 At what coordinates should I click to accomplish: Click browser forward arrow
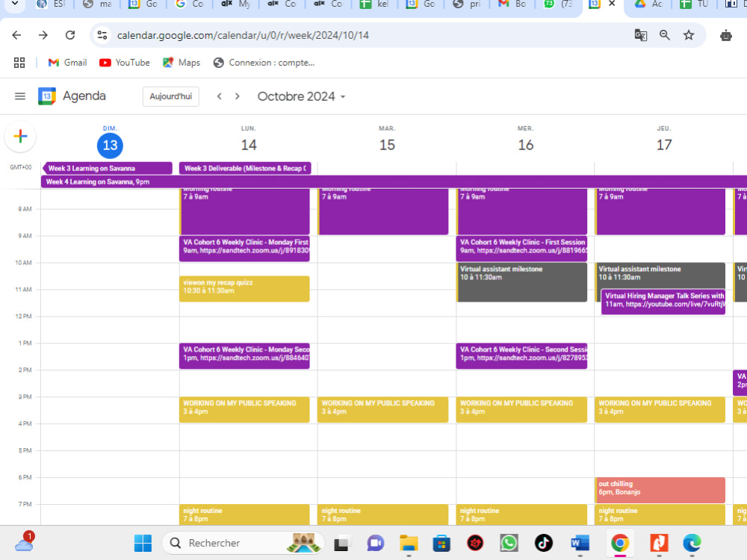pos(43,35)
